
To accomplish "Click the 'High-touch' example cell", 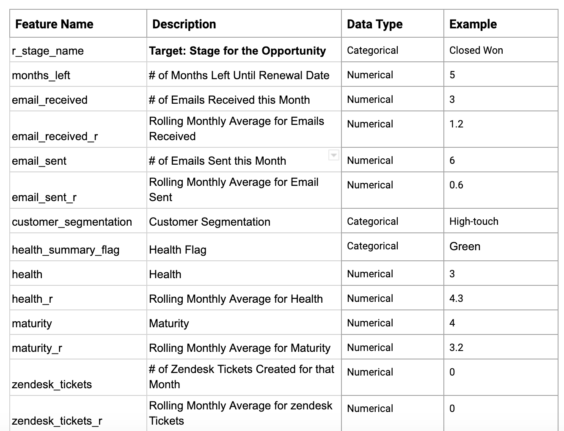I will (x=501, y=221).
